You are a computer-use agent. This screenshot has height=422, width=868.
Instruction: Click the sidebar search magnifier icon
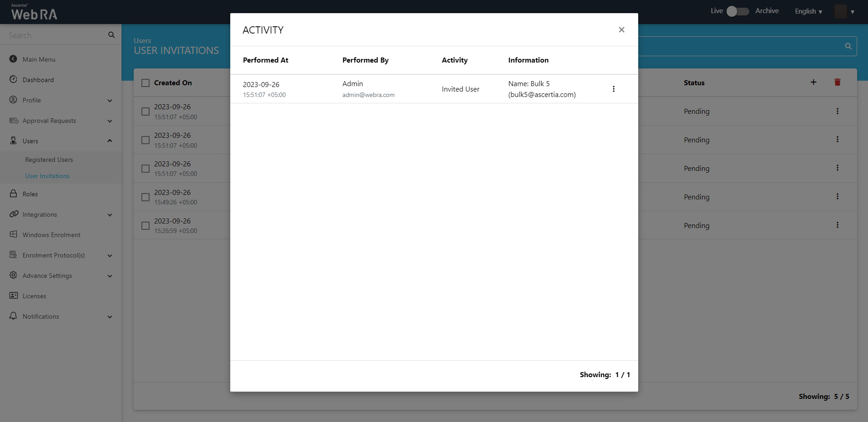click(112, 35)
